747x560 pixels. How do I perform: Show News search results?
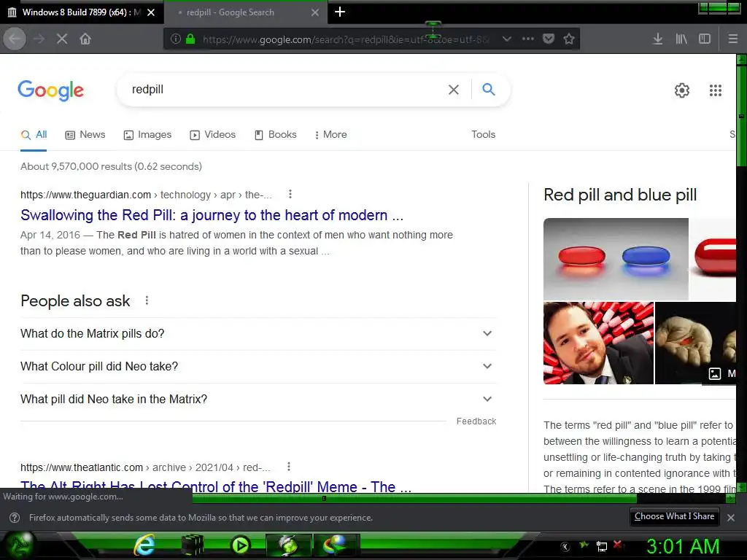point(85,135)
